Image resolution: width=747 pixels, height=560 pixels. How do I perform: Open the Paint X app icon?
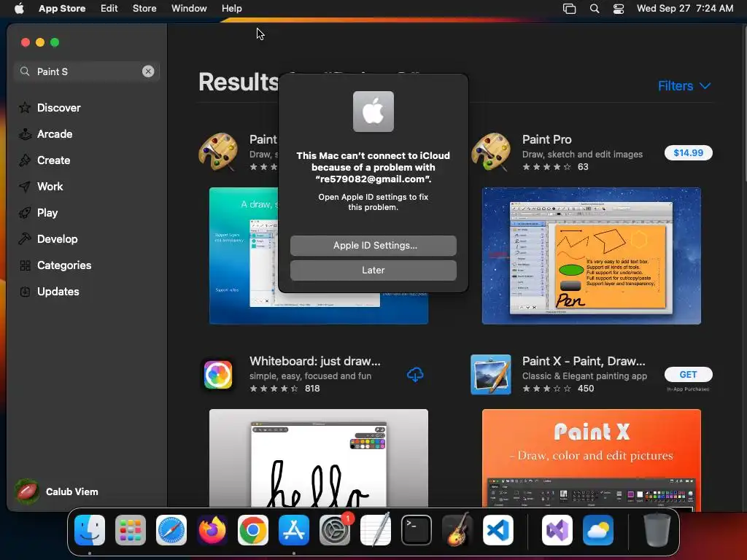click(491, 374)
